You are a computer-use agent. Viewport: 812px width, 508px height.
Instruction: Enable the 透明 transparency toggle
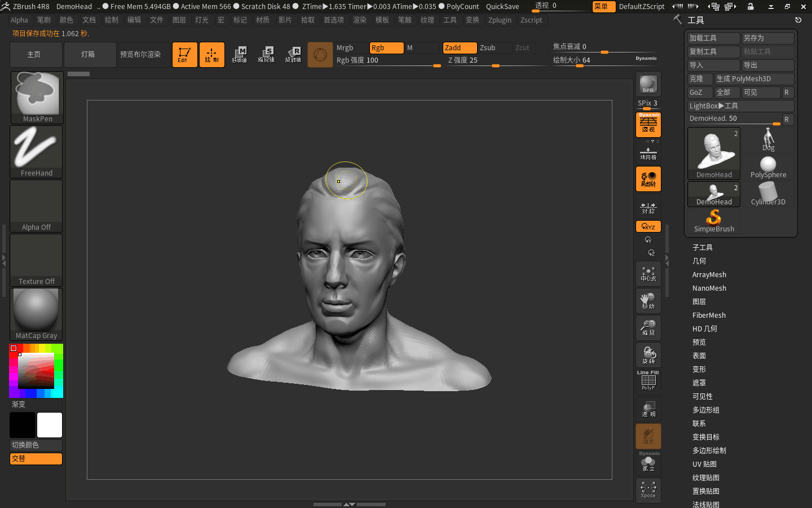(x=648, y=408)
